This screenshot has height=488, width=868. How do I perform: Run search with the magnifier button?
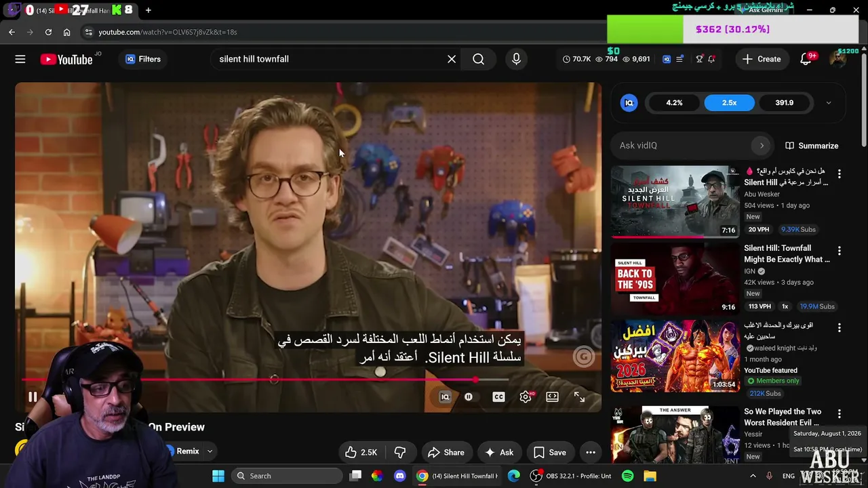coord(479,59)
